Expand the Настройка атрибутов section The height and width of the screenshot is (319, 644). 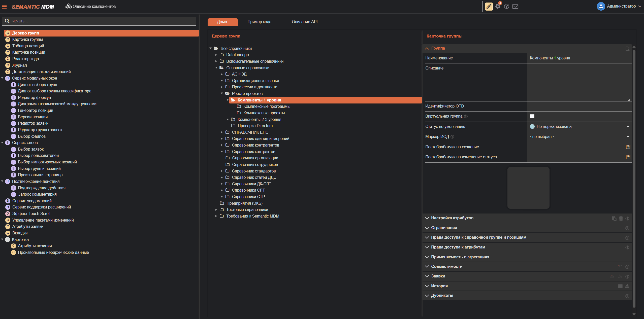pyautogui.click(x=427, y=218)
